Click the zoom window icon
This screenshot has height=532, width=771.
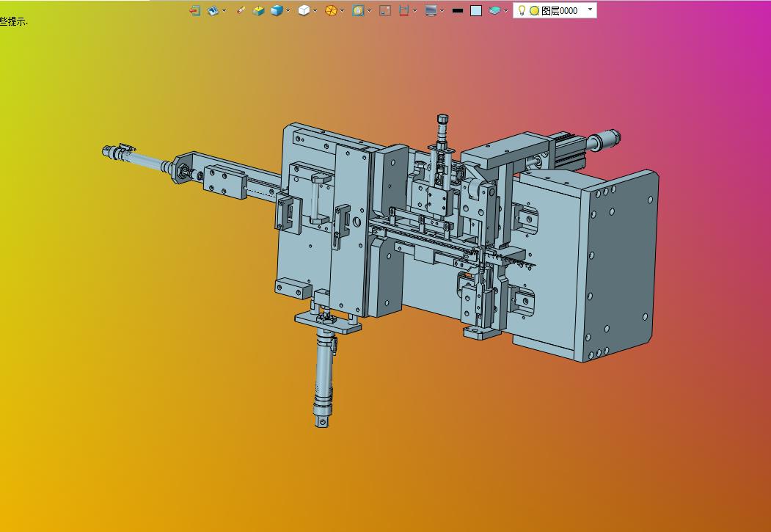[x=358, y=10]
